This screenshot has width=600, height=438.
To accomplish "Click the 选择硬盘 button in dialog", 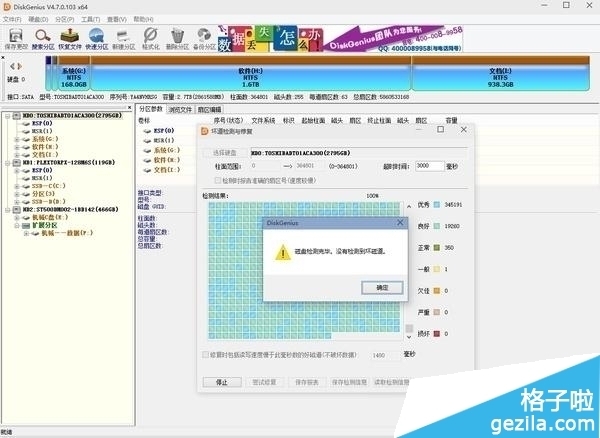I will tap(224, 153).
